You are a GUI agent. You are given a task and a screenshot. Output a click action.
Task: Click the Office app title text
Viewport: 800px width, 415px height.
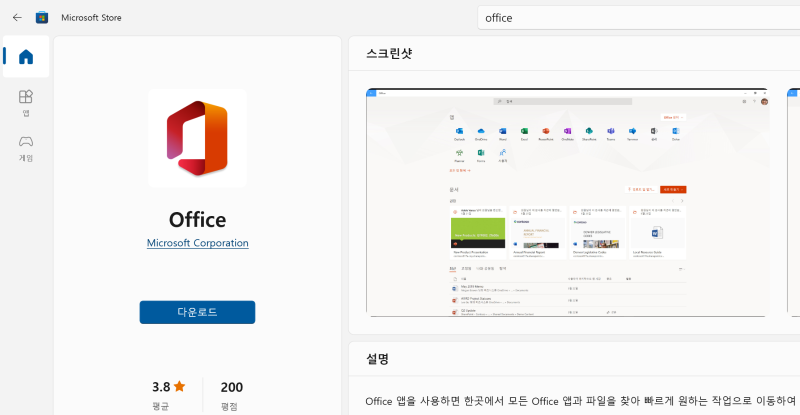tap(197, 220)
